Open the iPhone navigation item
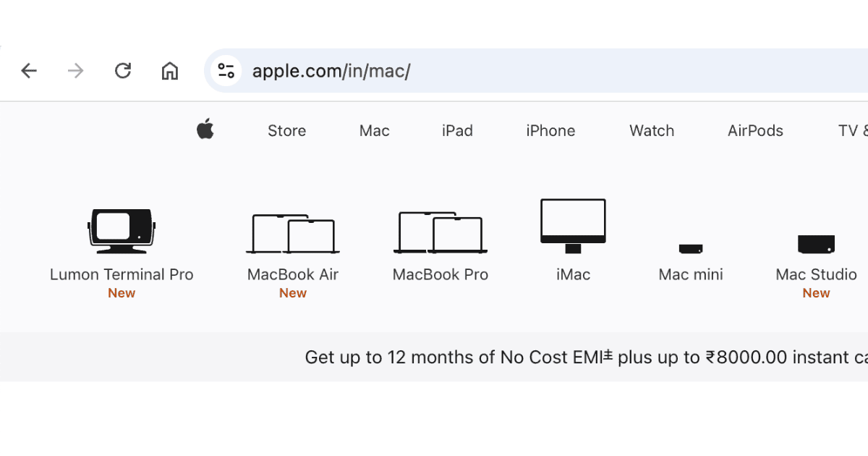 [x=550, y=131]
